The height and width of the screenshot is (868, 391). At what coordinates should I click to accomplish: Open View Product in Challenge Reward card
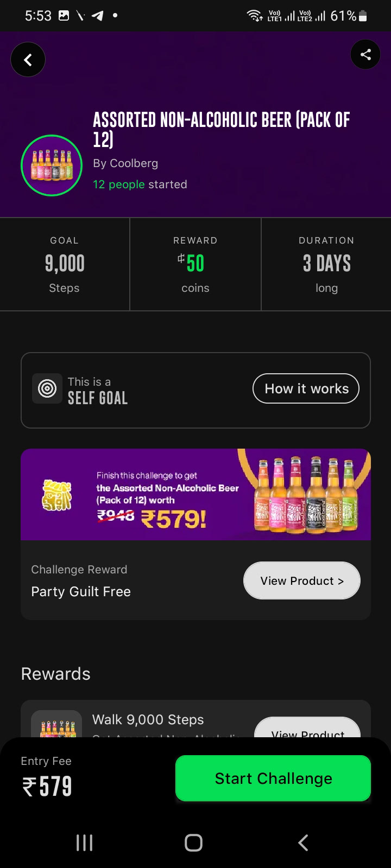pos(302,580)
